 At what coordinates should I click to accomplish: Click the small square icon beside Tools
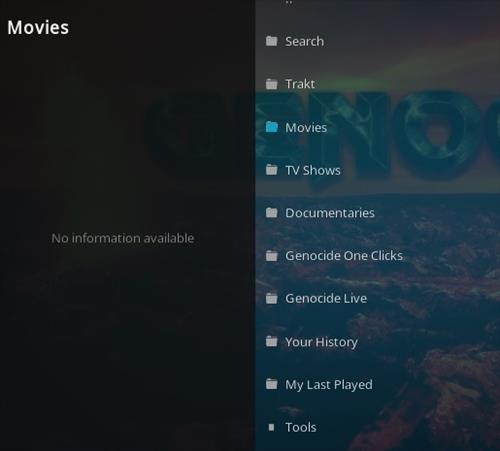(x=271, y=427)
